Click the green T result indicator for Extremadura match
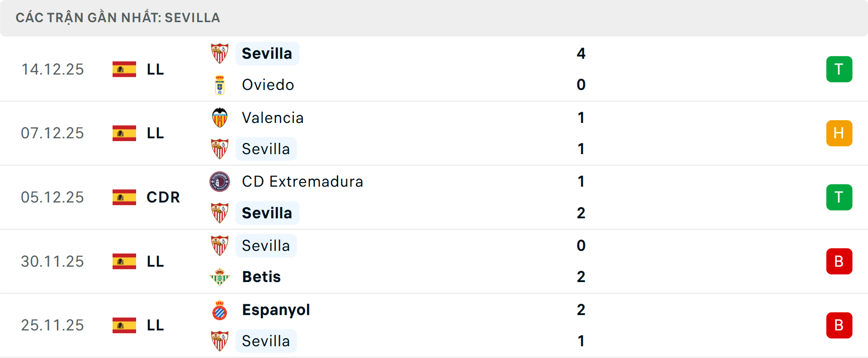 click(840, 197)
